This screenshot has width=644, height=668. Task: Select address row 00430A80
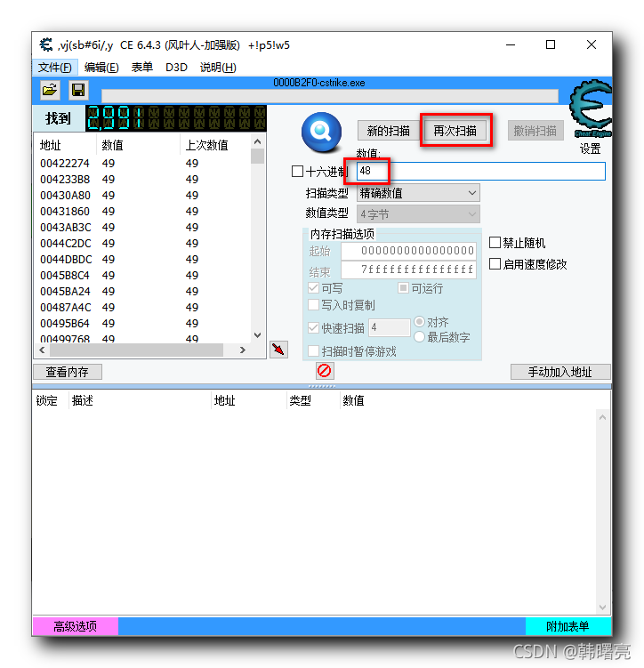coord(142,195)
